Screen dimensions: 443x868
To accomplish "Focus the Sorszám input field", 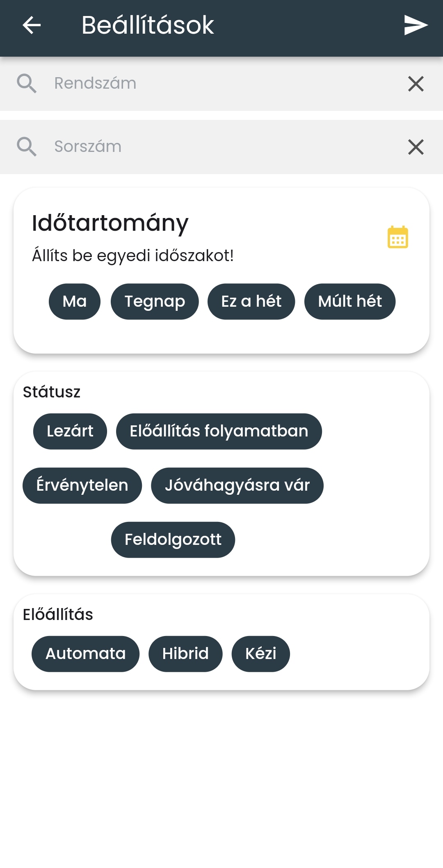I will click(221, 147).
